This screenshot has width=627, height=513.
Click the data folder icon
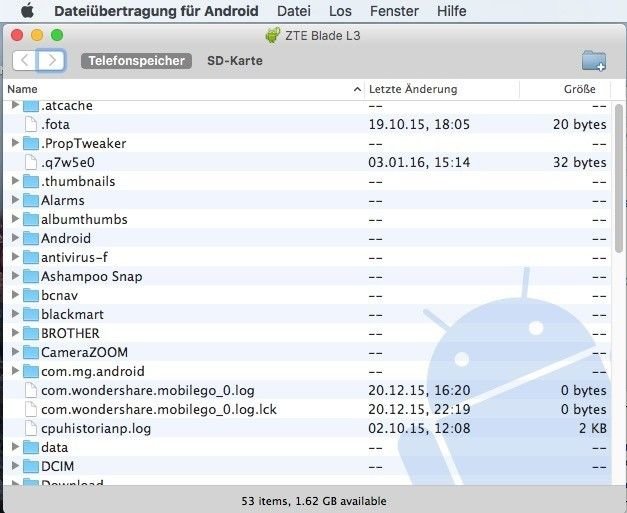point(31,447)
